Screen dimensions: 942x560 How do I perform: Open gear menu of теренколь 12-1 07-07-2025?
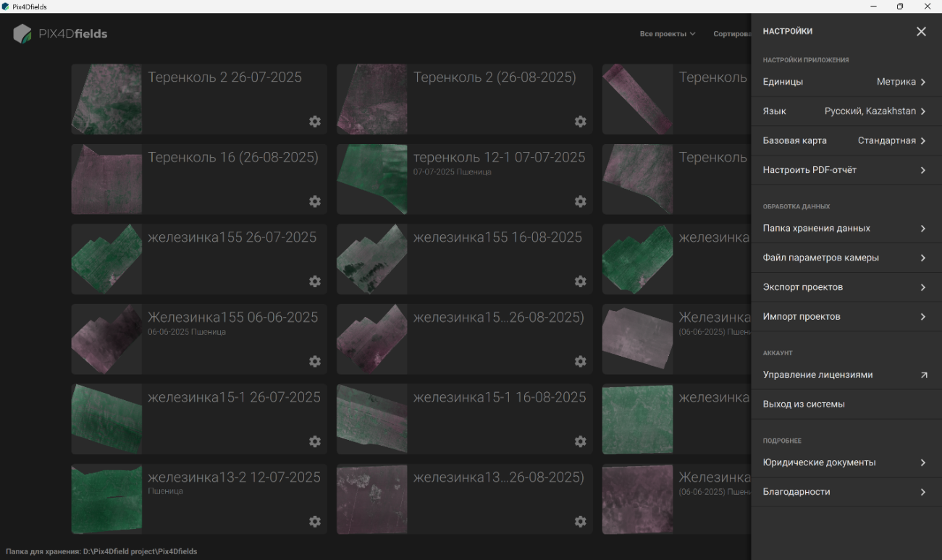[581, 201]
